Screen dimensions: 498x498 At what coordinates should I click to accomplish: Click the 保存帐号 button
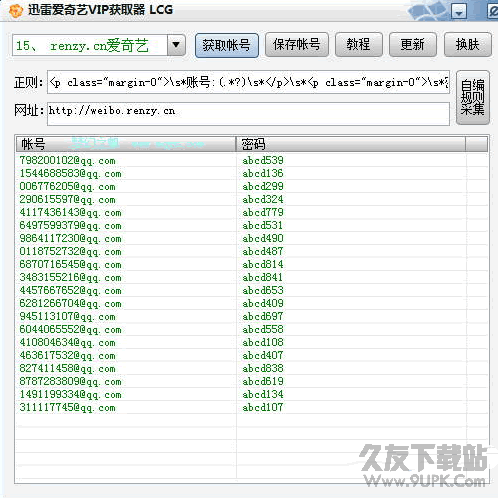click(297, 45)
